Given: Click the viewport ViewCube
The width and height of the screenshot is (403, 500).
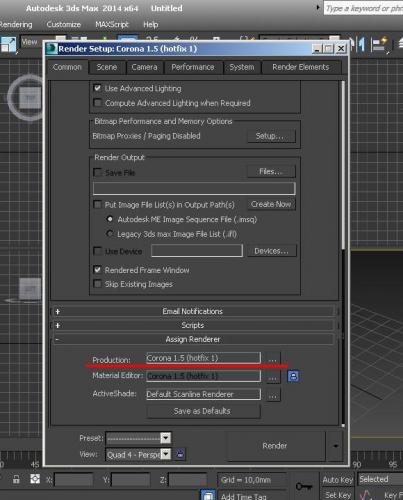Looking at the screenshot, I should point(29,98).
